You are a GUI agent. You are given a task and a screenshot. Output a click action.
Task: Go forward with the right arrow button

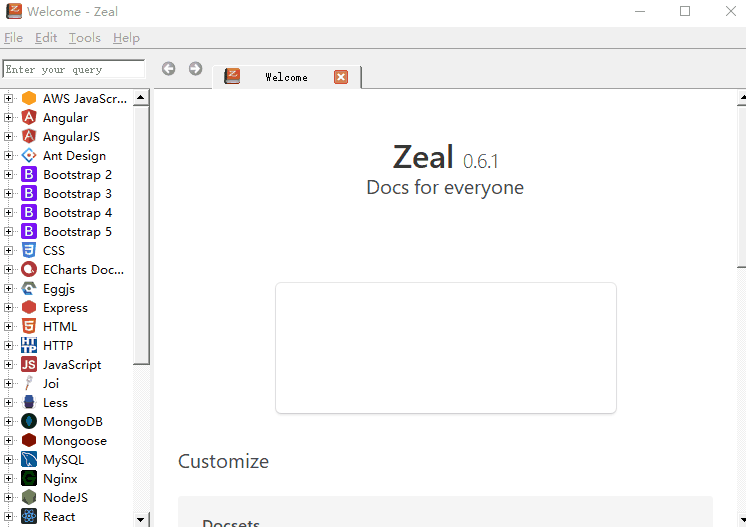point(195,68)
